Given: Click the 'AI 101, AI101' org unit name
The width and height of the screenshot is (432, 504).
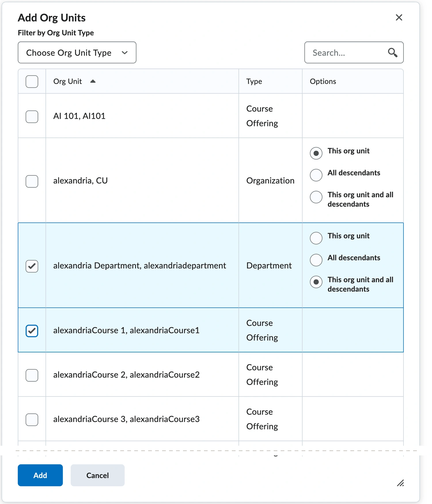Looking at the screenshot, I should click(x=79, y=116).
